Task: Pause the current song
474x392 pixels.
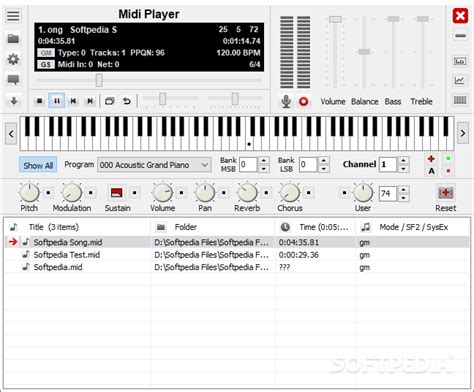Action: pyautogui.click(x=57, y=101)
